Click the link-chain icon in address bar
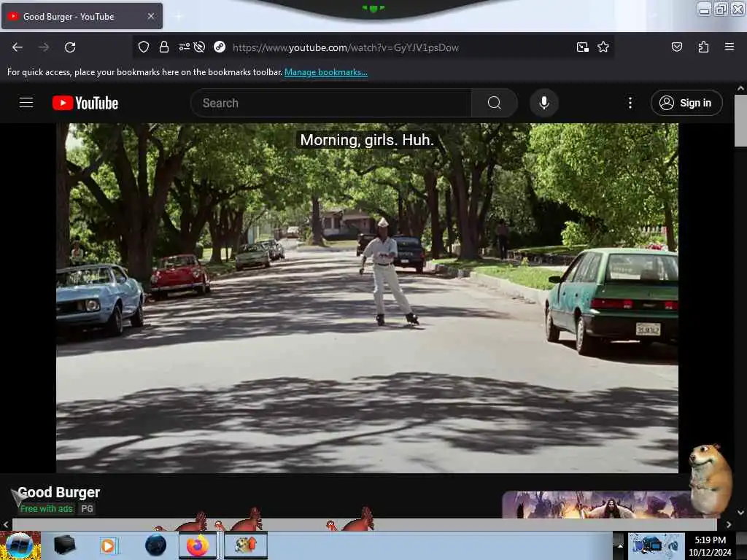Screen dimensions: 747x560 pos(219,47)
